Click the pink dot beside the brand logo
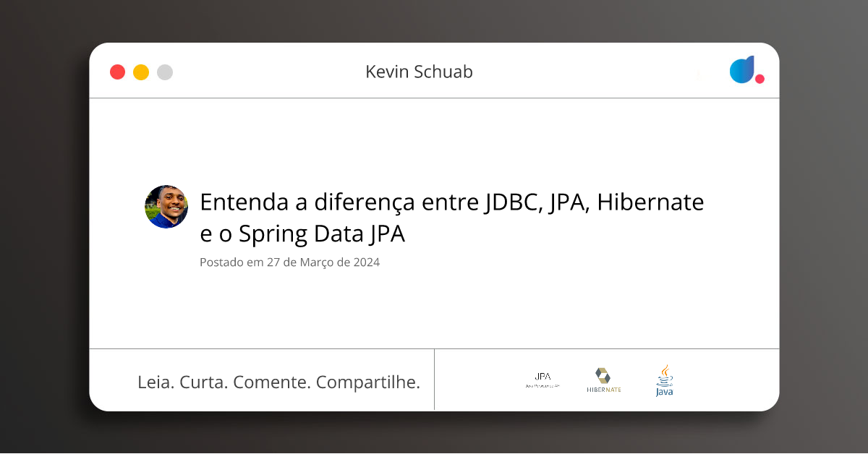Viewport: 868px width, 454px height. (759, 79)
